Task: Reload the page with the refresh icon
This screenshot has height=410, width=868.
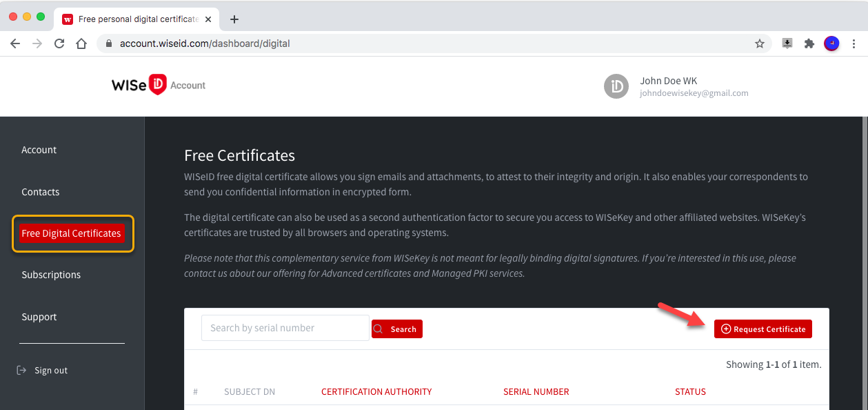Action: point(59,43)
